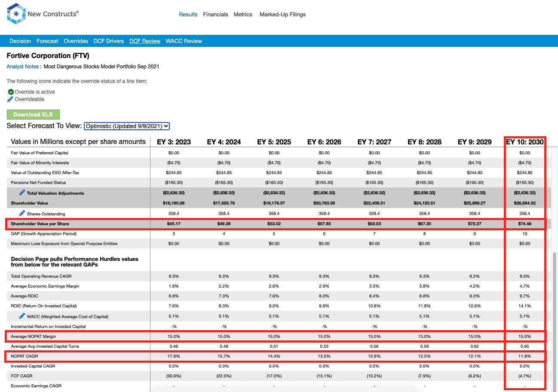The width and height of the screenshot is (558, 392).
Task: Click pencil icon beside Total Valuation Adjustments
Action: [22, 193]
